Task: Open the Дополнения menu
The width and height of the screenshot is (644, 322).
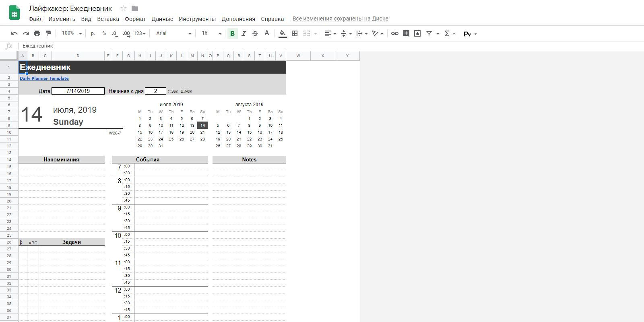Action: 238,19
